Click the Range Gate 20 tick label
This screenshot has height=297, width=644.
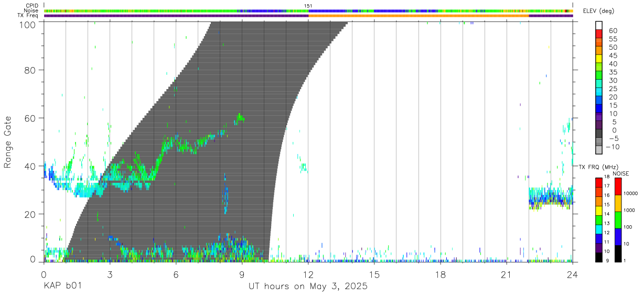30,214
